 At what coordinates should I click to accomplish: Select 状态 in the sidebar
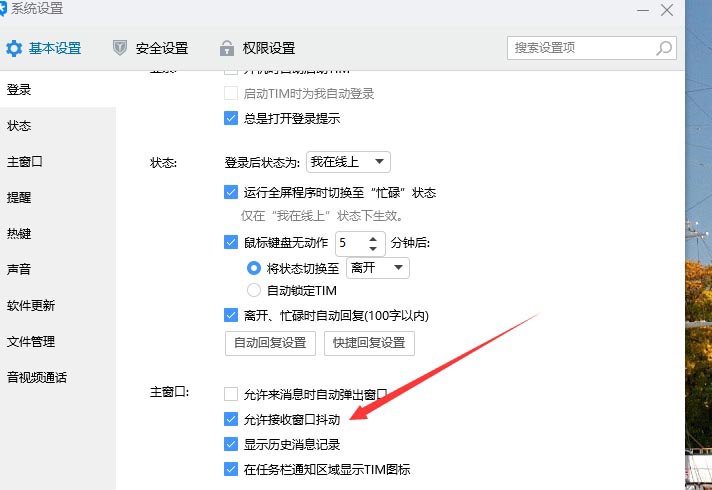click(58, 126)
